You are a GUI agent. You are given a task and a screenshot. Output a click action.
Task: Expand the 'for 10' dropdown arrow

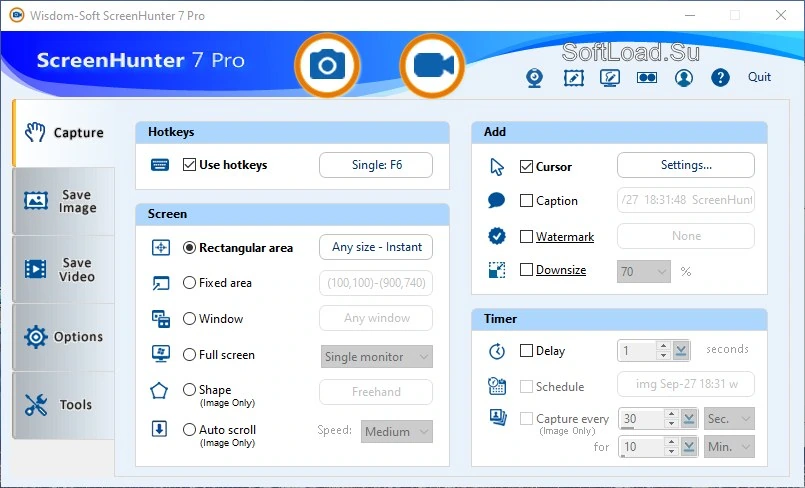click(x=688, y=446)
